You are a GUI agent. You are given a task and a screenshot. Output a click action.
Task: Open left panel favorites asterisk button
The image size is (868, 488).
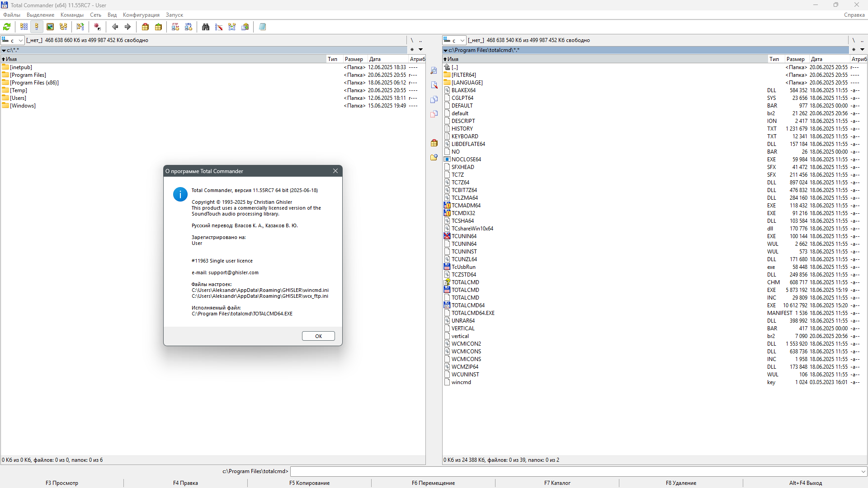point(412,50)
